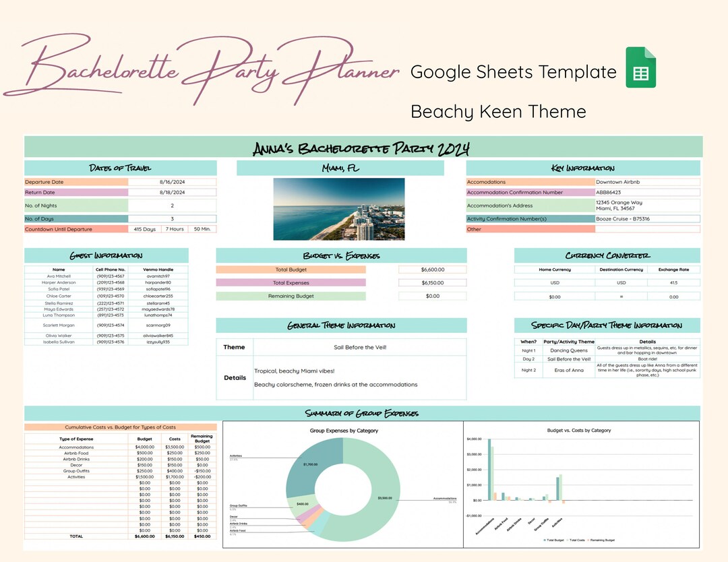The height and width of the screenshot is (562, 728).
Task: Click the orange "Total Budget" label
Action: 291,269
